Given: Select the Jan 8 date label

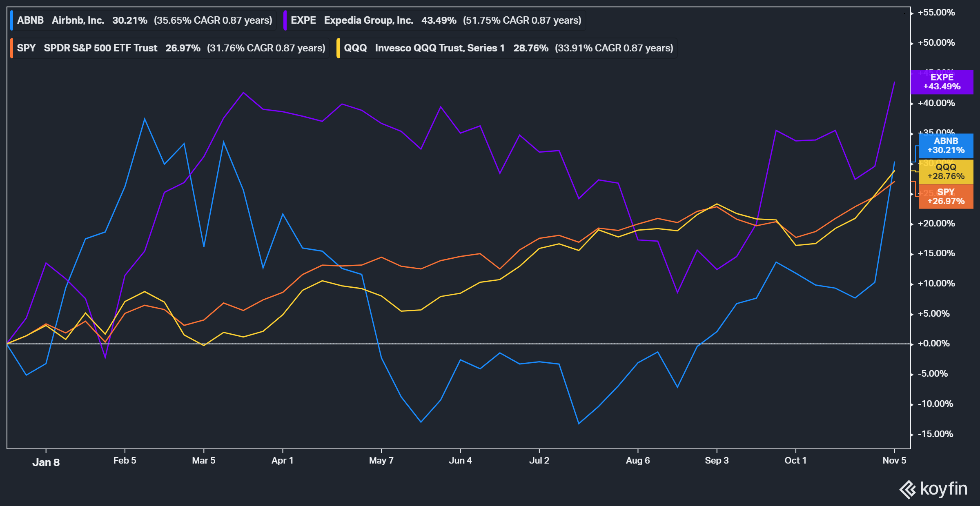Looking at the screenshot, I should coord(46,462).
